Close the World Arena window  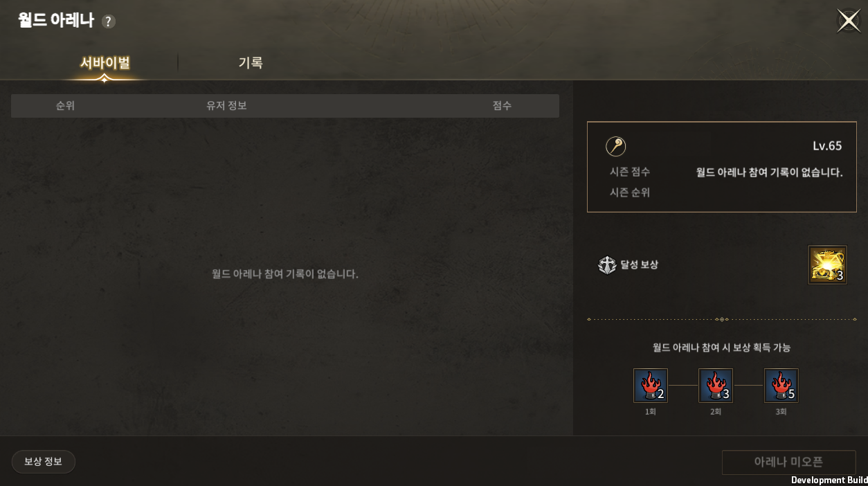[x=849, y=21]
